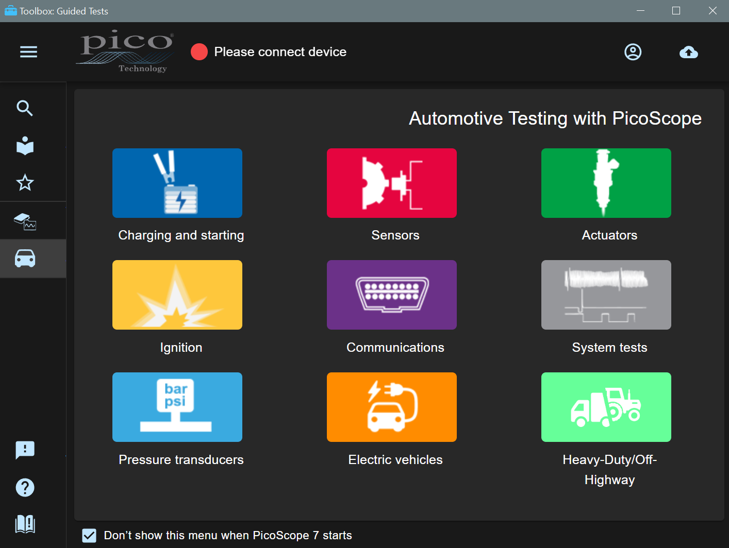Open the Heavy-Duty/Off-Highway truck tile
The image size is (729, 548).
[x=606, y=407]
